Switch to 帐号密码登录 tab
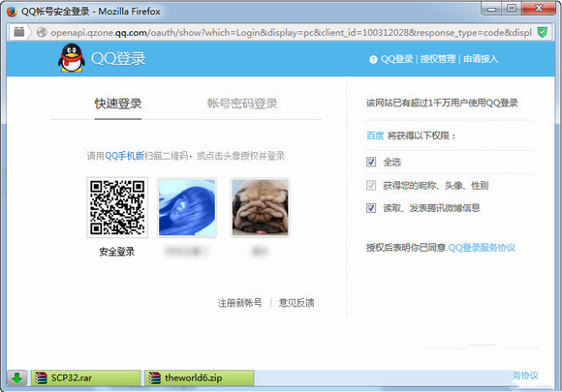 (x=242, y=104)
